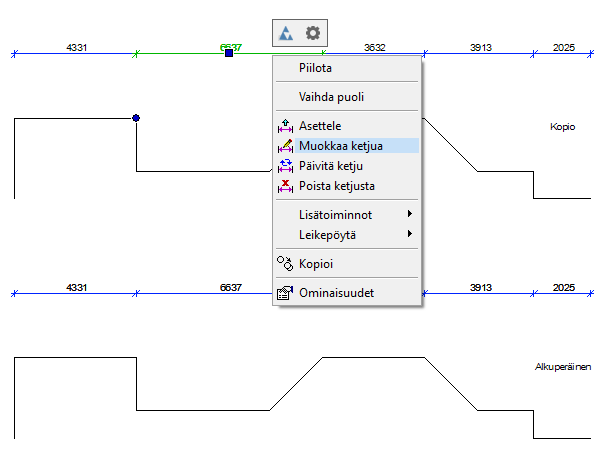Click the Muokkaa ketjua pencil icon
Image resolution: width=601 pixels, height=454 pixels.
(x=283, y=146)
